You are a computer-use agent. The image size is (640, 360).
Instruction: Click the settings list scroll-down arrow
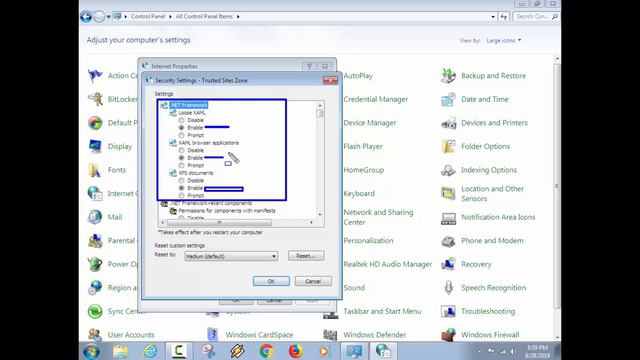click(320, 214)
